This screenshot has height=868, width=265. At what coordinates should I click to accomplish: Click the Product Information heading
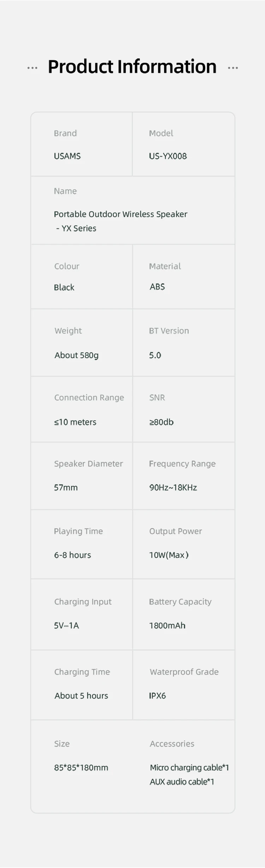(x=132, y=67)
